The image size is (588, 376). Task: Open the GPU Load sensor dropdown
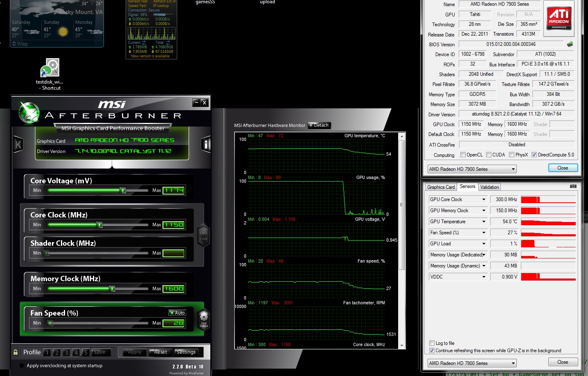click(484, 244)
